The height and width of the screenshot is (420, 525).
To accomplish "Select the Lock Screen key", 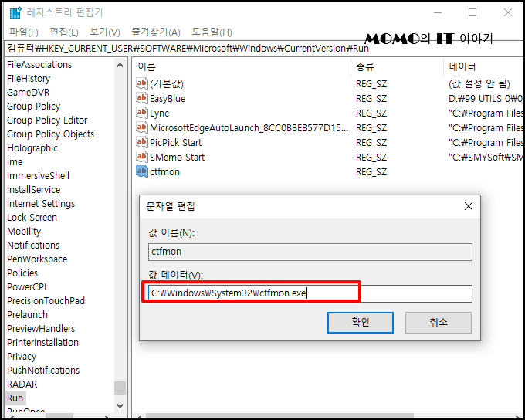I will click(32, 218).
